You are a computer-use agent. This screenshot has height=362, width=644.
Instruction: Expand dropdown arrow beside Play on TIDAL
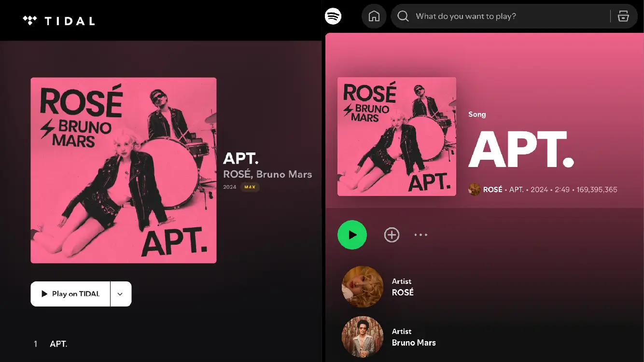tap(121, 294)
